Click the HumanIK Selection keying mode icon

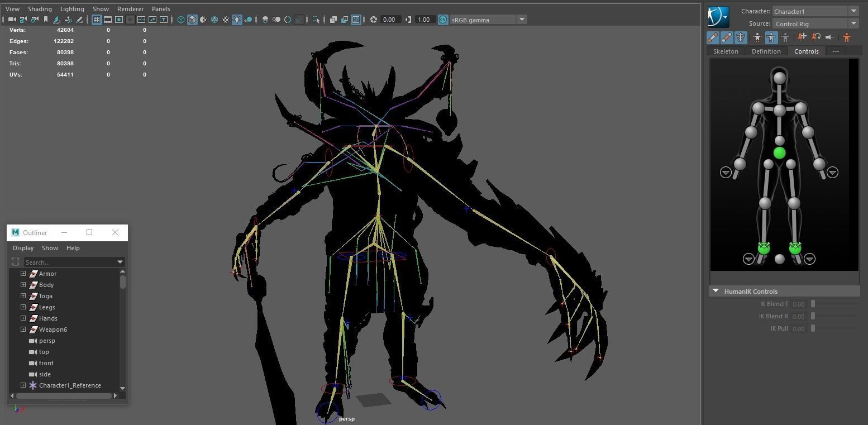pyautogui.click(x=785, y=37)
